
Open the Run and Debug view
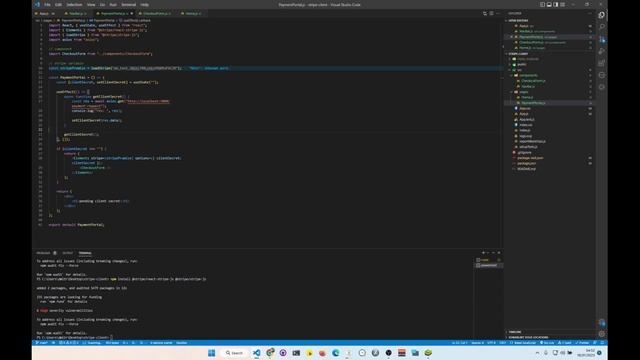(602, 51)
